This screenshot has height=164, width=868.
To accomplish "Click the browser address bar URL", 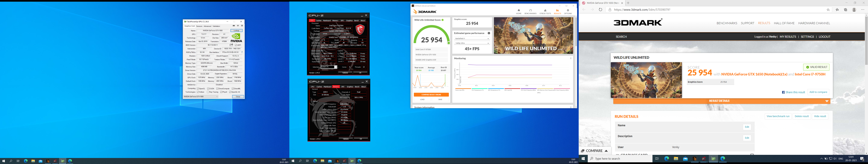I will [642, 10].
